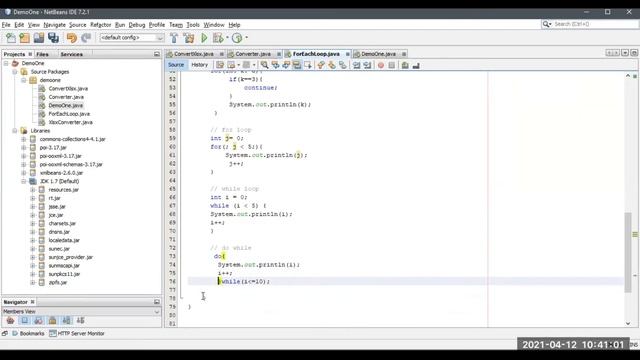
Task: Click line number 73 in gutter
Action: pyautogui.click(x=172, y=256)
